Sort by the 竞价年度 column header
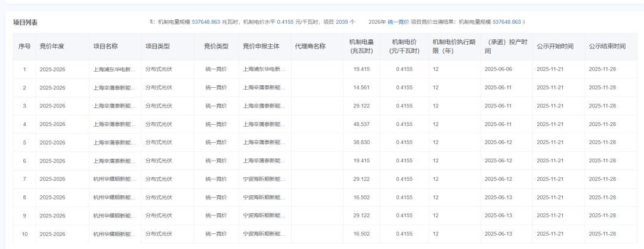Screen dimensions: 644x249 pos(52,47)
